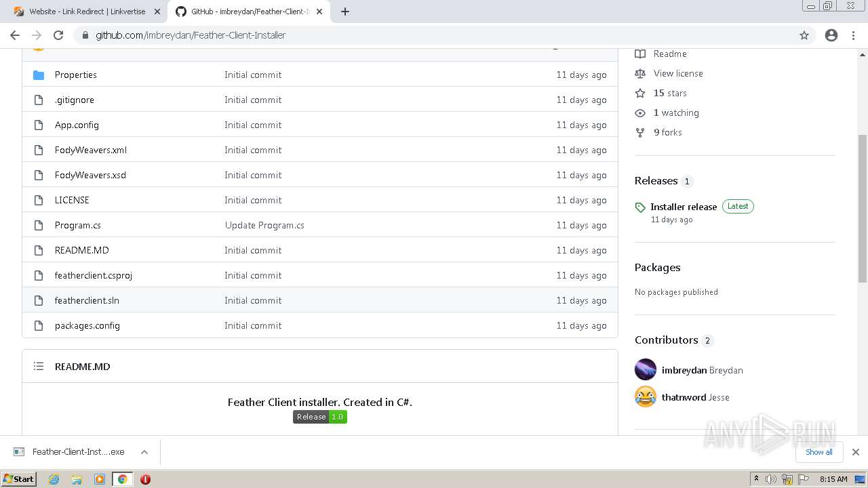Reload the GitHub page
Screen dimensions: 868x488
(58, 35)
